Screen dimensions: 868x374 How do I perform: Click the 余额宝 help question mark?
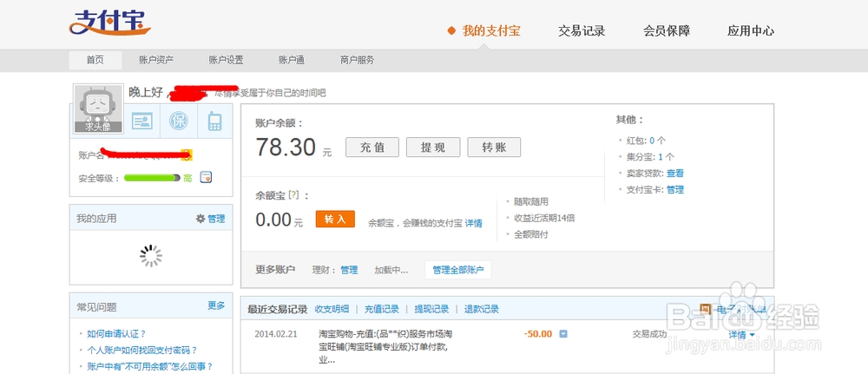tap(294, 194)
